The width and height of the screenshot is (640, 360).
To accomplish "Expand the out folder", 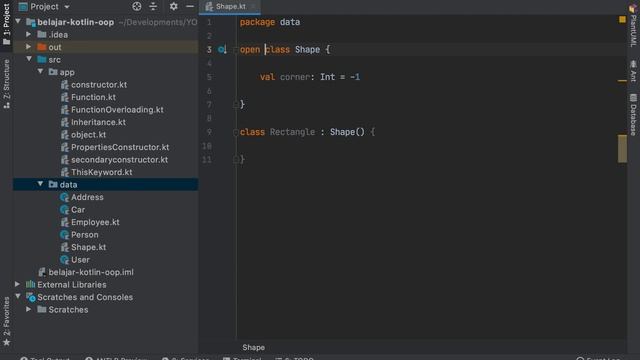I will click(29, 47).
